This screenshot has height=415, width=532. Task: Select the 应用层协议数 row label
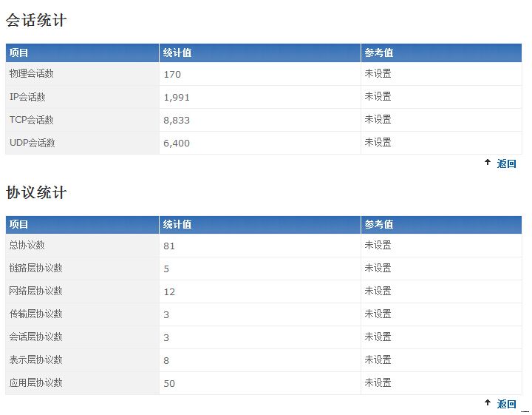point(35,382)
